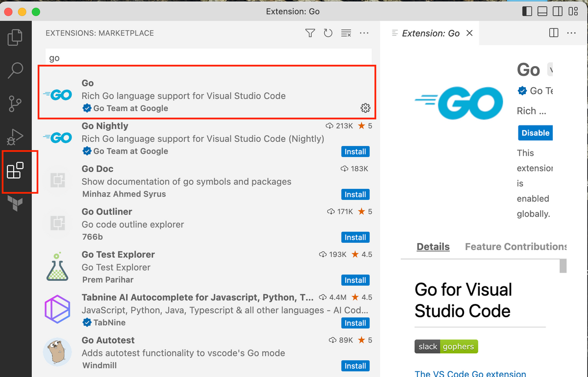Click the TabNine verified publisher name
Image resolution: width=588 pixels, height=377 pixels.
coord(104,323)
